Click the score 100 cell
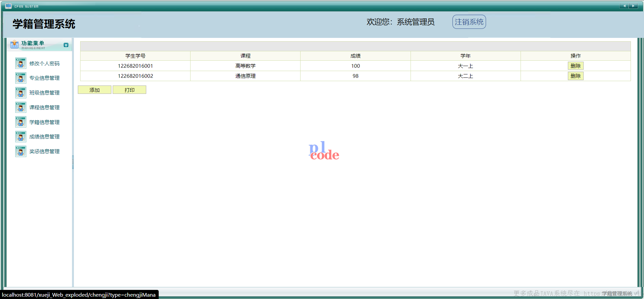 [356, 66]
